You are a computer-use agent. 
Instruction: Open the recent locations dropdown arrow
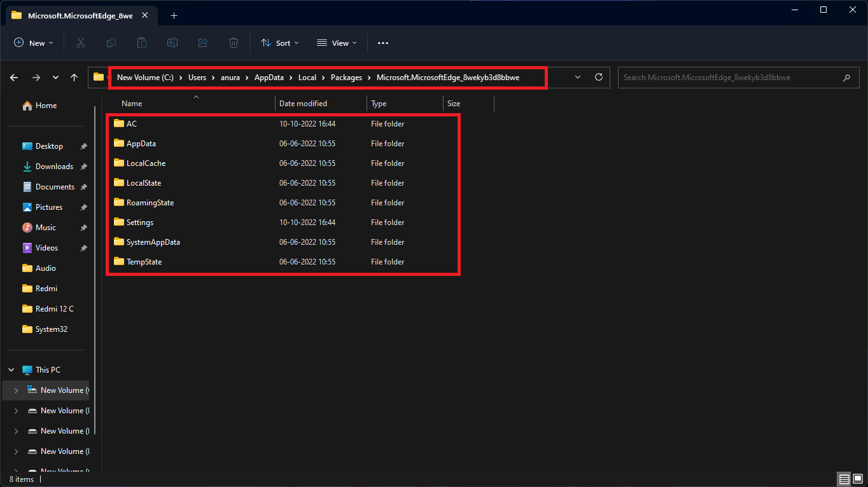pos(55,78)
